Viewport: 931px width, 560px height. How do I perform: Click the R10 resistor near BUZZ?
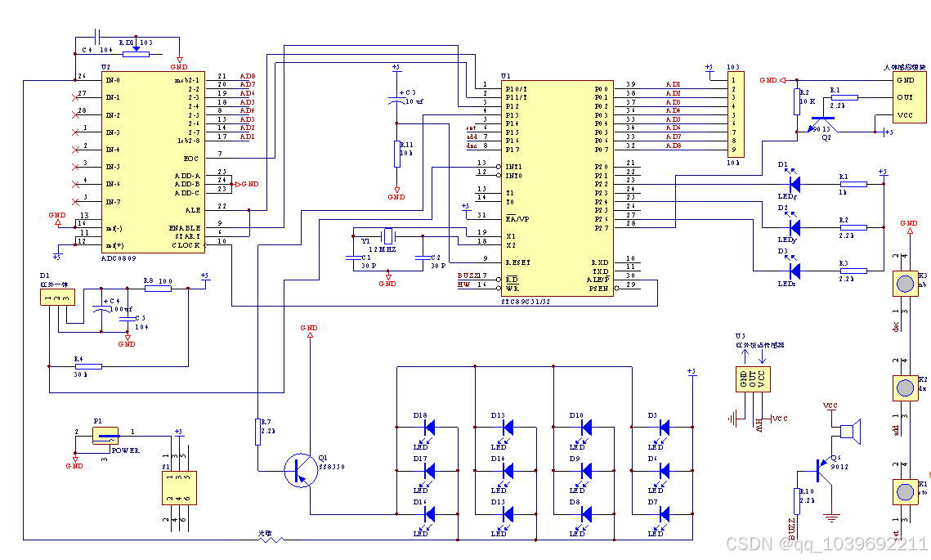tap(797, 501)
